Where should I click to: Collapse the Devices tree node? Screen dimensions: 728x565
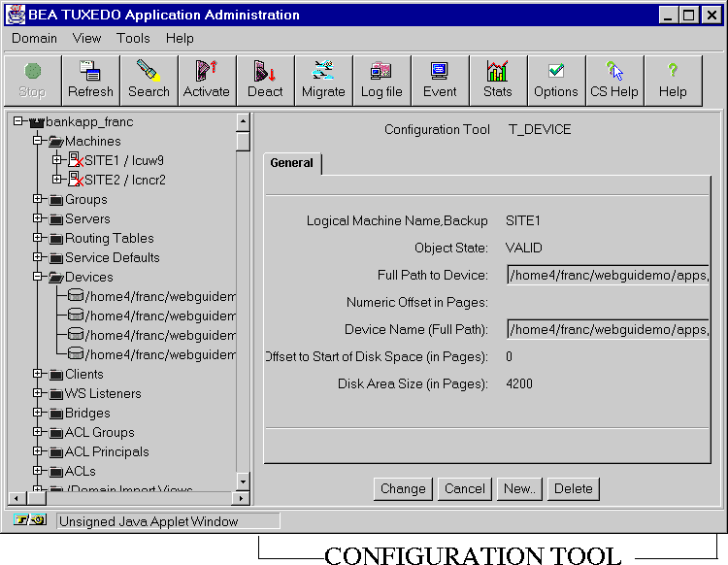[37, 277]
